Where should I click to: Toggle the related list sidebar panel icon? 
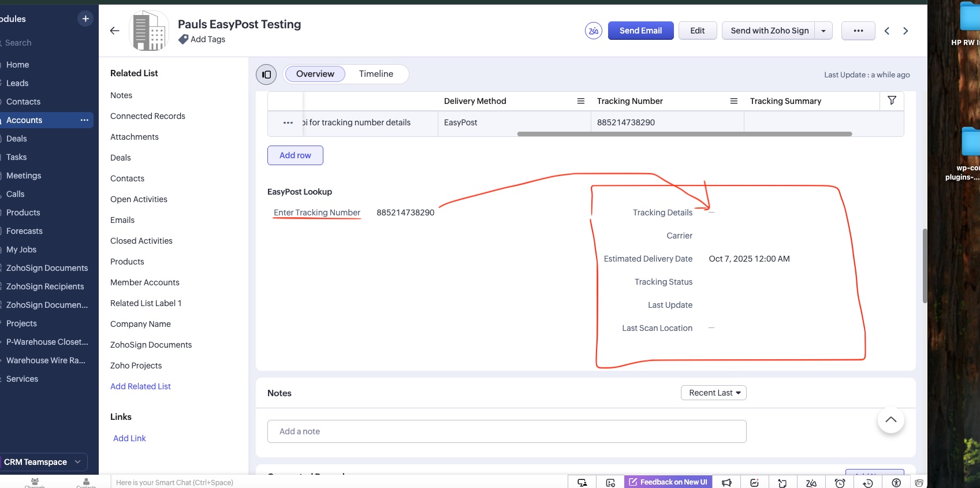[266, 74]
